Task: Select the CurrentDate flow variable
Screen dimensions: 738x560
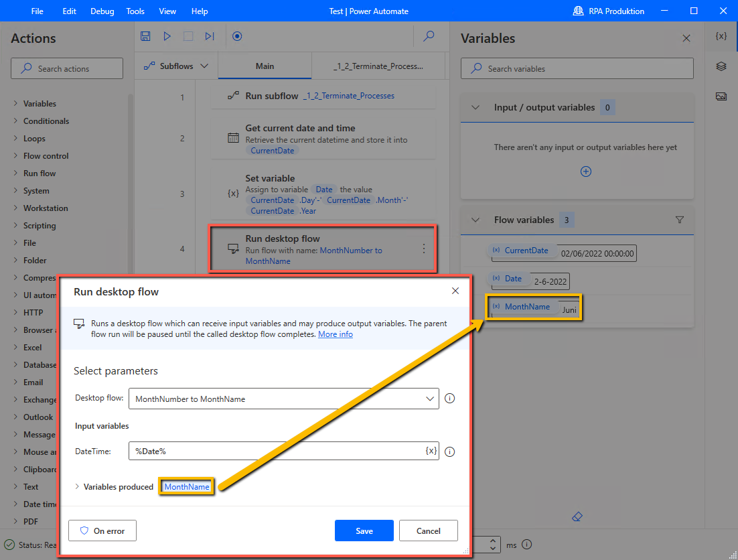Action: (522, 251)
